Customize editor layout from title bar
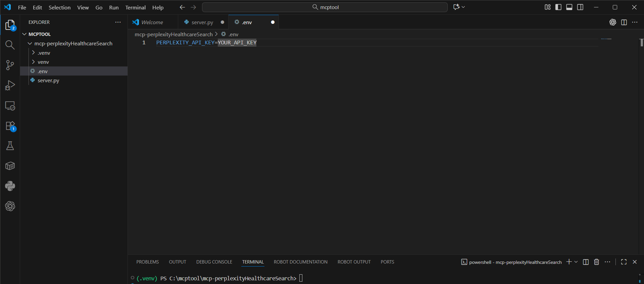The width and height of the screenshot is (644, 284). tap(548, 7)
